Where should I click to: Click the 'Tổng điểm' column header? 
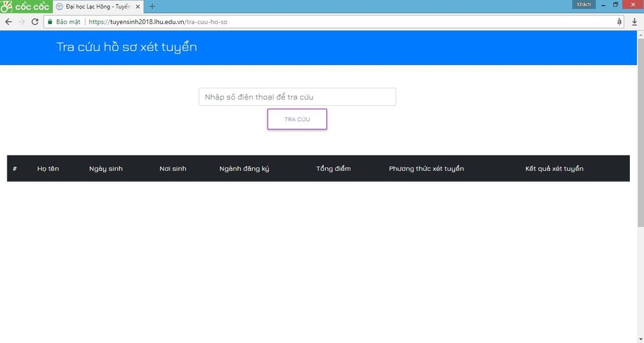coord(333,169)
